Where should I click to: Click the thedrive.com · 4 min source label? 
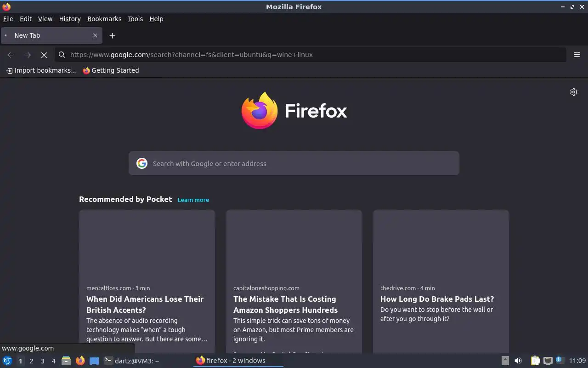pyautogui.click(x=407, y=288)
